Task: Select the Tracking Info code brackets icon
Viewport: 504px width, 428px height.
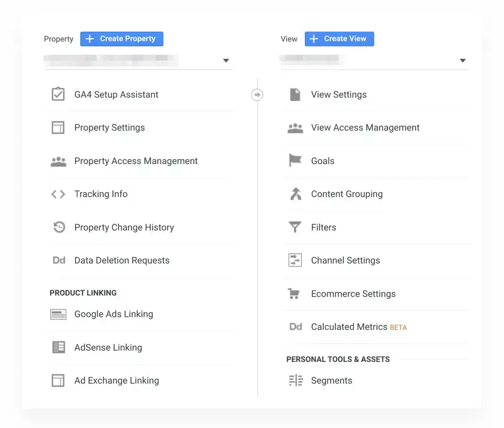Action: coord(58,194)
